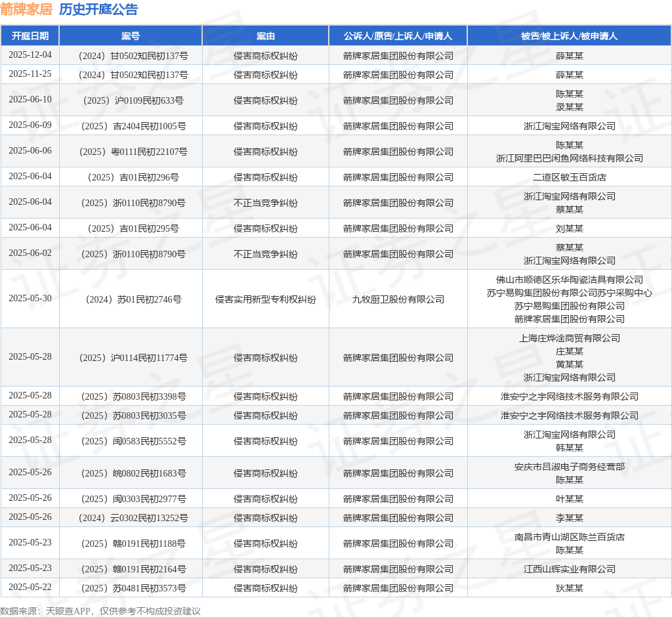Click the plaintiff cell in the 2025-05-30 row's neighbor 2025-06-09
The width and height of the screenshot is (672, 617).
[398, 126]
